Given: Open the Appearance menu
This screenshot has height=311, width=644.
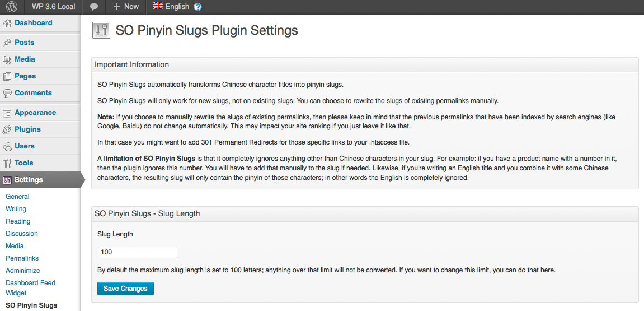Looking at the screenshot, I should (x=35, y=113).
